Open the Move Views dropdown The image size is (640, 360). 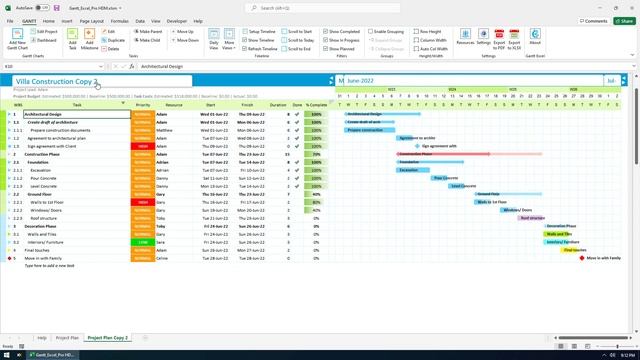229,39
